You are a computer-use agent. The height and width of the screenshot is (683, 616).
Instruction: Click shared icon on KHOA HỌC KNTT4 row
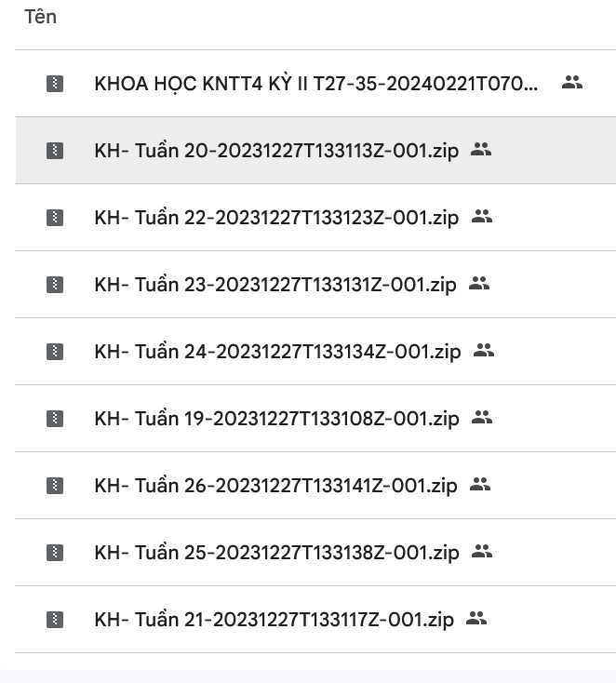pos(572,83)
